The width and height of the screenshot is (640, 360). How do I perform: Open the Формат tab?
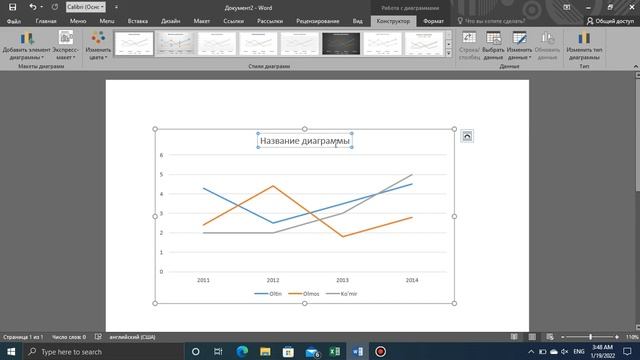click(433, 21)
